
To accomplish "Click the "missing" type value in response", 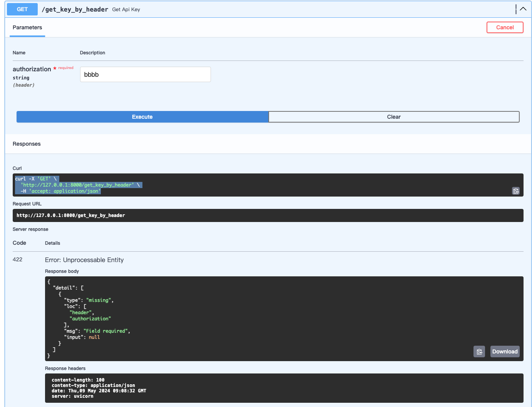I will click(99, 300).
